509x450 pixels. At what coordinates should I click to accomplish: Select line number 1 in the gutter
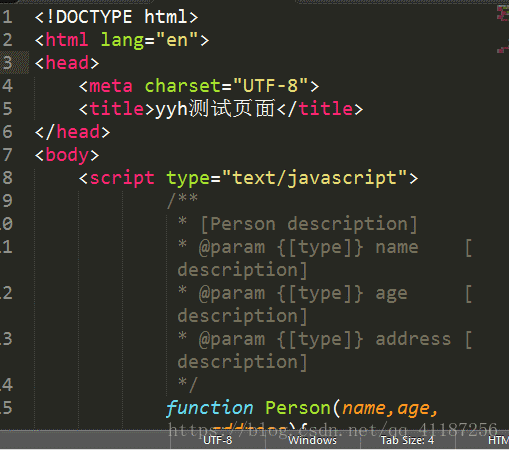[x=8, y=17]
